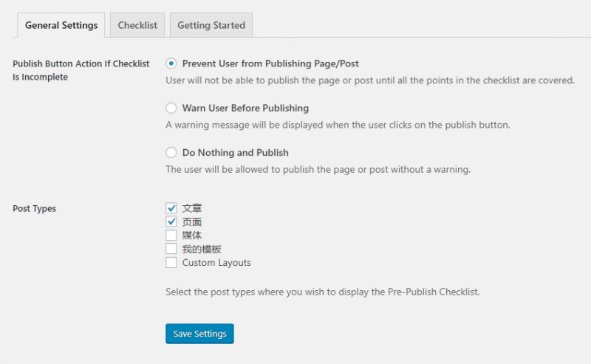This screenshot has height=364, width=591.
Task: Open the Checklist tab
Action: [137, 25]
